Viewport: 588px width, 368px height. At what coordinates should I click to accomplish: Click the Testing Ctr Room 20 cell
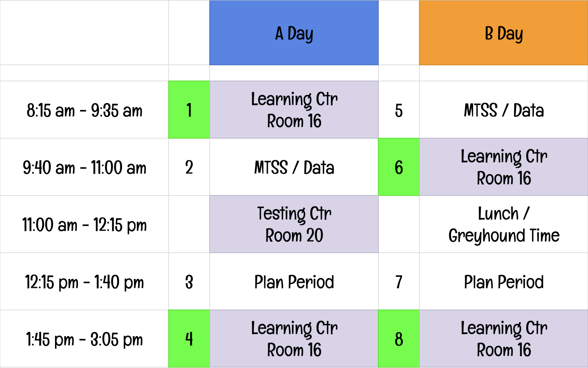(x=294, y=224)
